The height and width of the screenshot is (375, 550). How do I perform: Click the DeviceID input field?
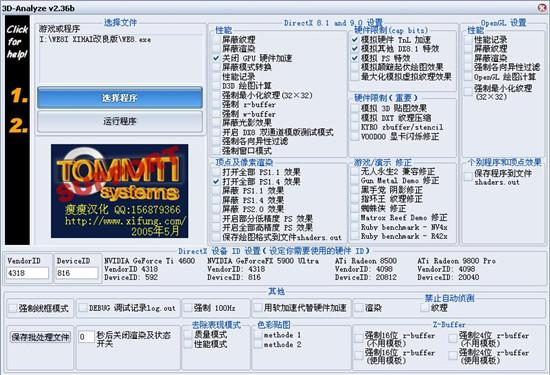[77, 273]
